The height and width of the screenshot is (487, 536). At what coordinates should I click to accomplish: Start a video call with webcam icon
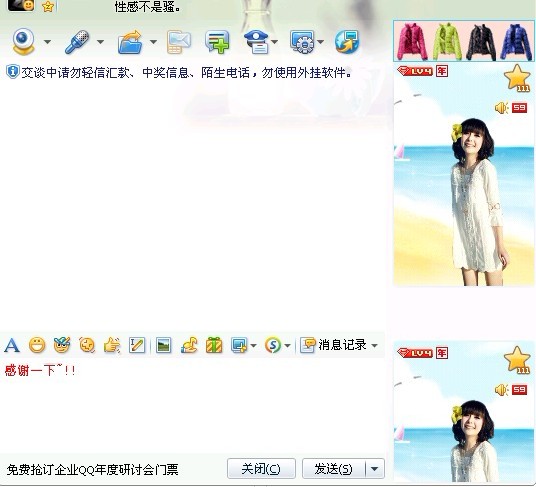(23, 42)
